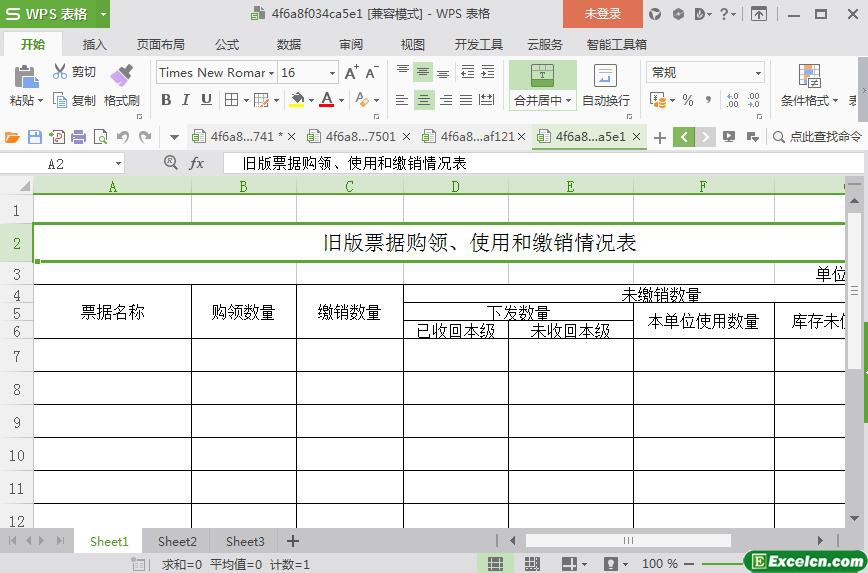The image size is (868, 573).
Task: Click the yellow fill color swatch
Action: coord(297,100)
